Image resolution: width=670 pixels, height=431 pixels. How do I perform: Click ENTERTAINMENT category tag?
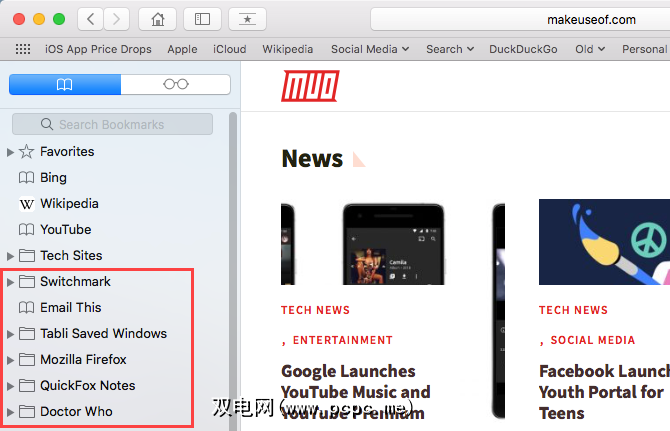click(x=343, y=340)
